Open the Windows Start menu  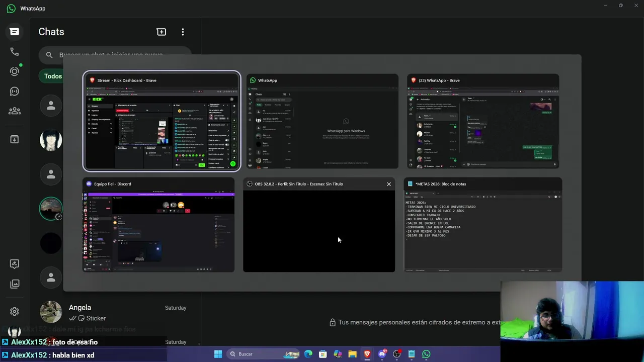[218, 354]
